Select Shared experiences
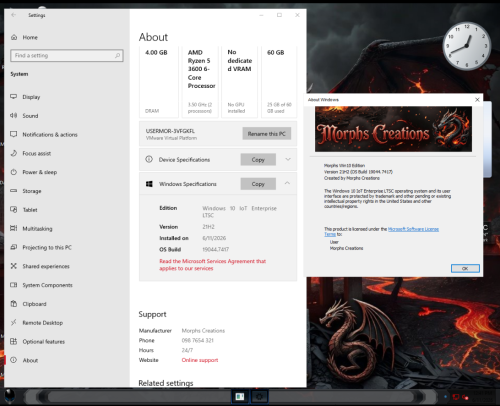 [x=46, y=266]
